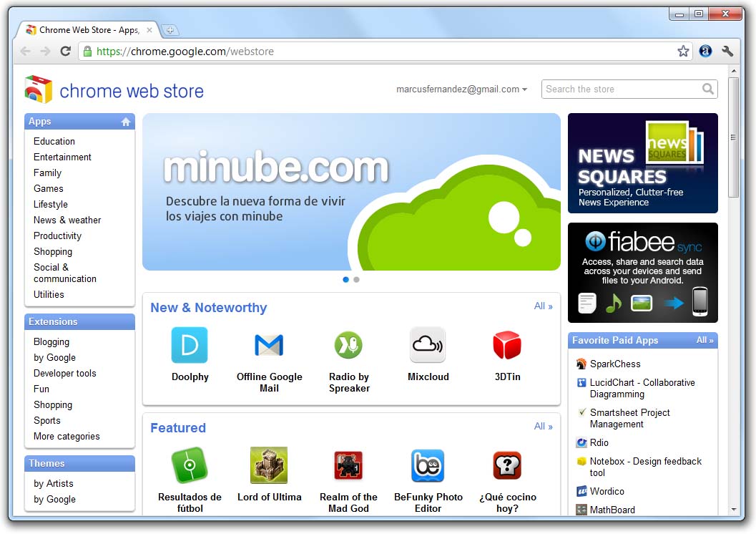Open the Radio by Spreaker icon

pos(348,345)
